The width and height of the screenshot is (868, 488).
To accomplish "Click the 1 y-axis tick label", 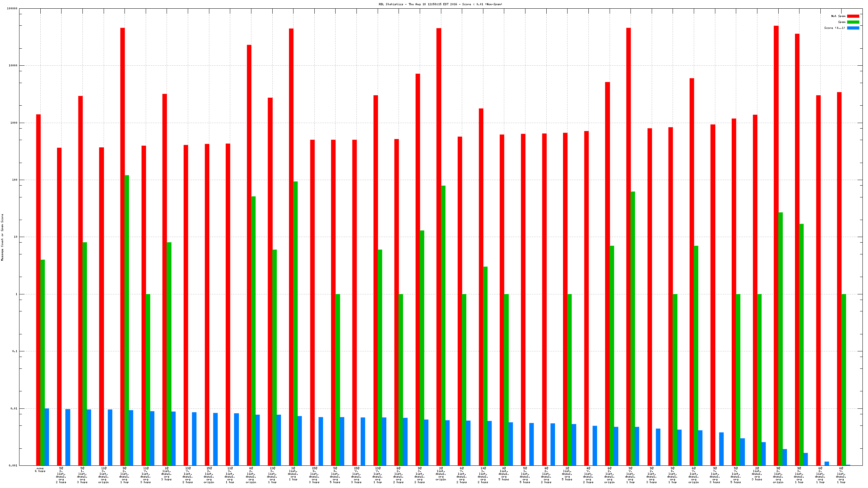I will coord(16,294).
